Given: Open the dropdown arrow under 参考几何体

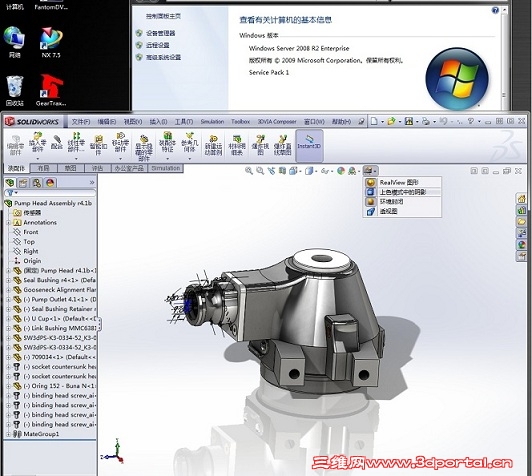Looking at the screenshot, I should pos(189,159).
